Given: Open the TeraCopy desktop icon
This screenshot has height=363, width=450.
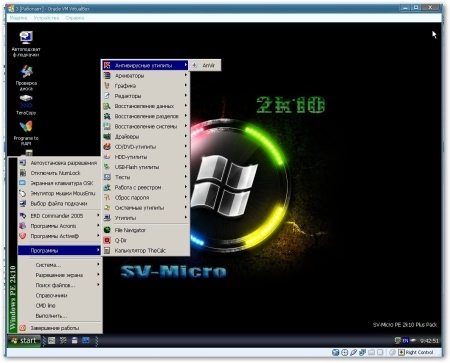Looking at the screenshot, I should [x=26, y=105].
